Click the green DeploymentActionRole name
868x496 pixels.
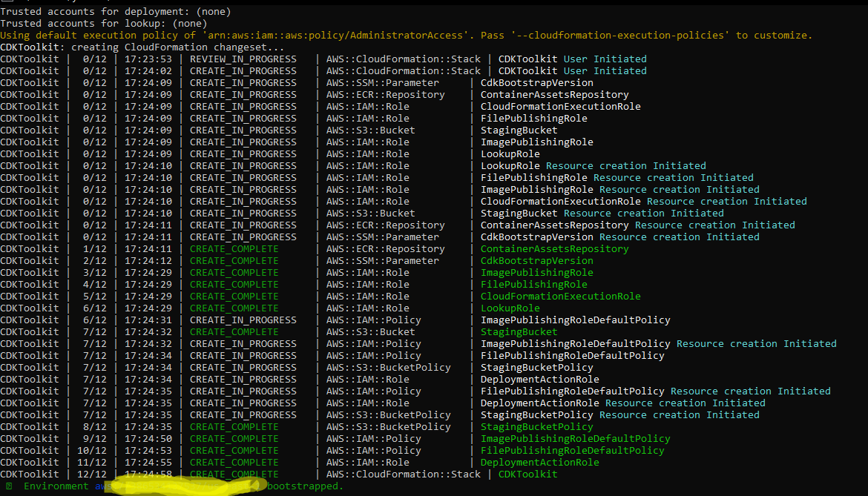(540, 463)
